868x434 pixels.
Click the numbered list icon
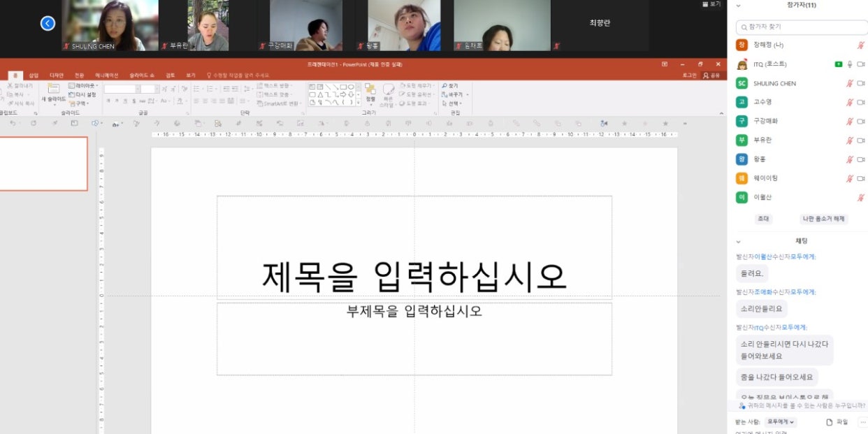pos(210,89)
